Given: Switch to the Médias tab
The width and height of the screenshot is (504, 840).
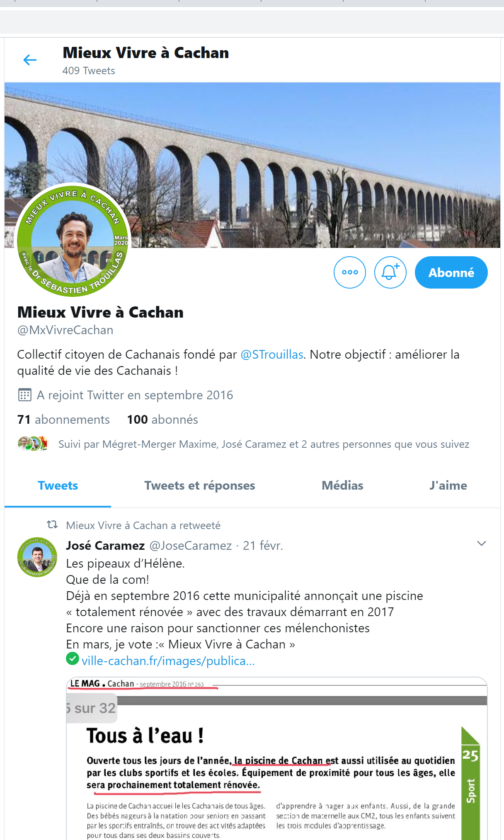Looking at the screenshot, I should (342, 486).
